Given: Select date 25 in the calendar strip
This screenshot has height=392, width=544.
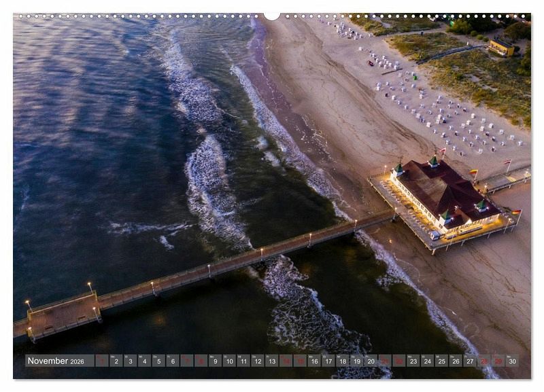Looking at the screenshot, I should 441,361.
